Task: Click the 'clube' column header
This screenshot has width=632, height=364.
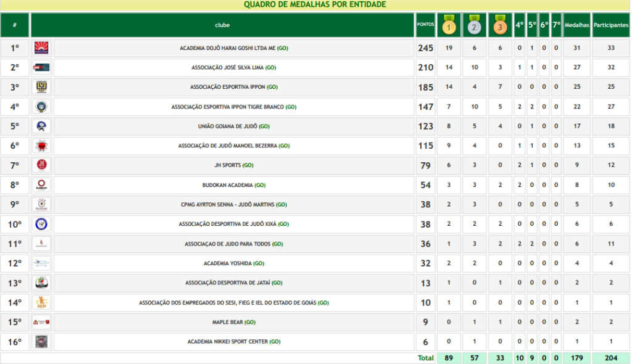Action: (x=222, y=25)
